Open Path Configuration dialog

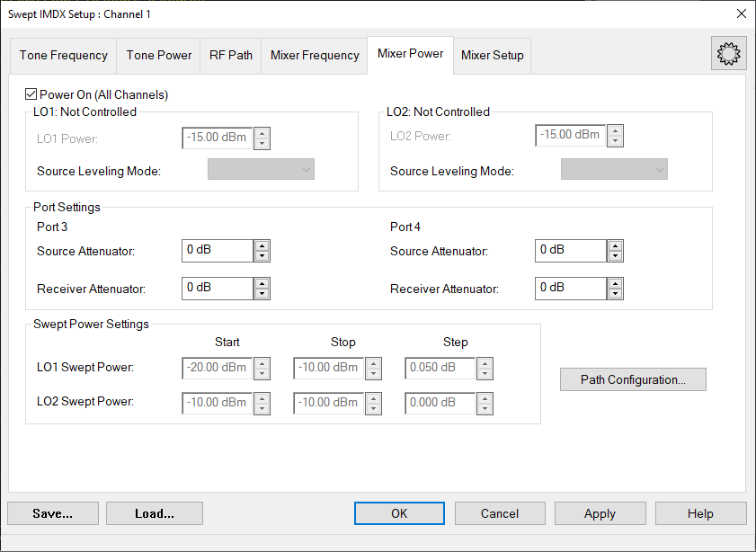click(x=633, y=379)
